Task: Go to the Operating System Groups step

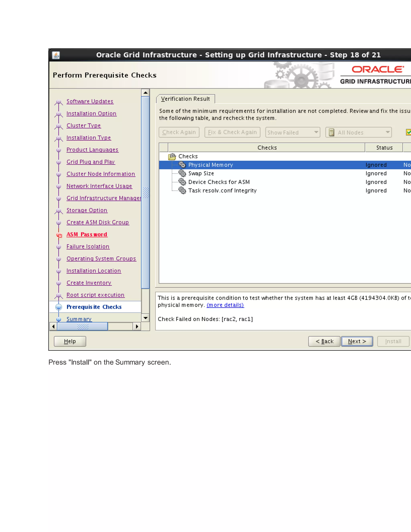Action: coord(101,258)
